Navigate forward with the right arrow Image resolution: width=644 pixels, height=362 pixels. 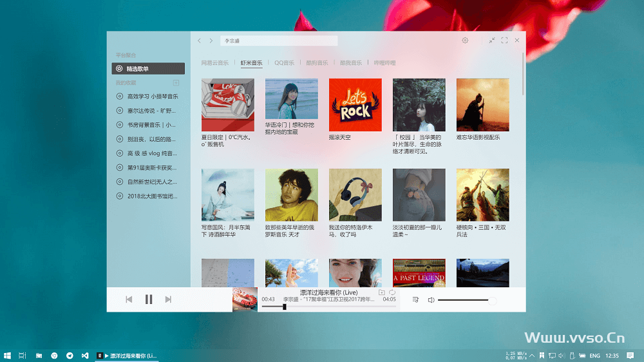pos(211,41)
